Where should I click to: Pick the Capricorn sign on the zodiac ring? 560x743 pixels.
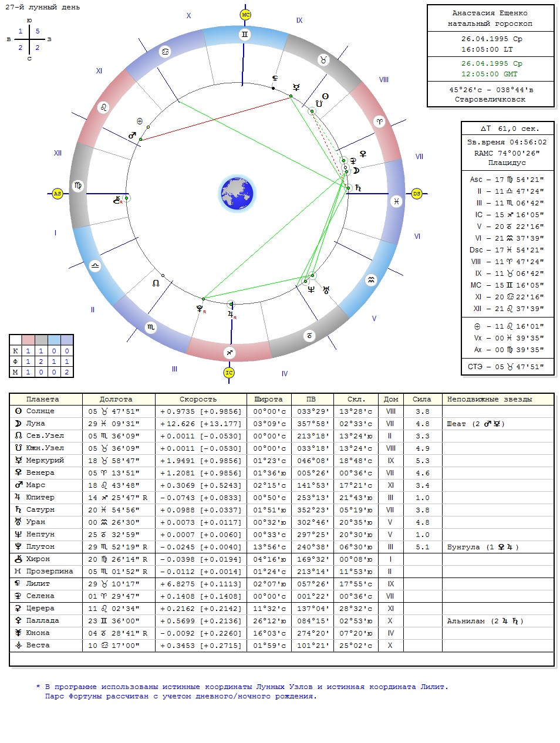coord(309,336)
